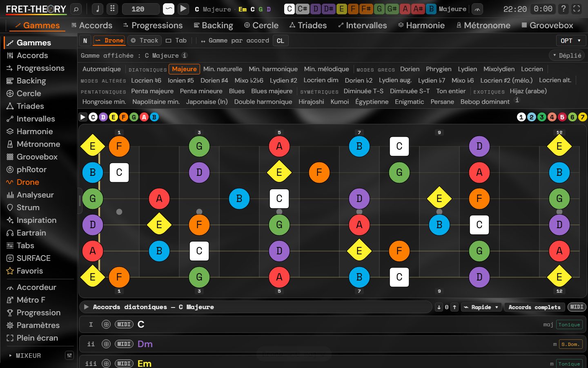This screenshot has height=368, width=588.
Task: Toggle the N button in the scale toolbar
Action: click(x=85, y=40)
